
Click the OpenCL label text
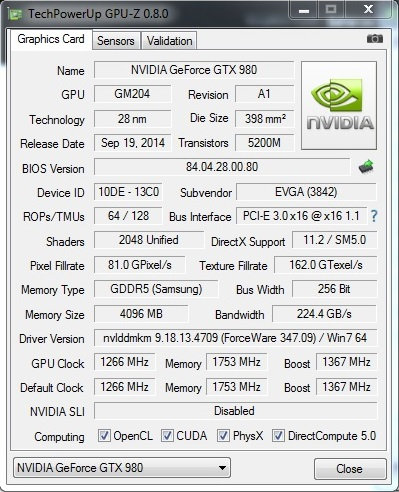pyautogui.click(x=133, y=436)
